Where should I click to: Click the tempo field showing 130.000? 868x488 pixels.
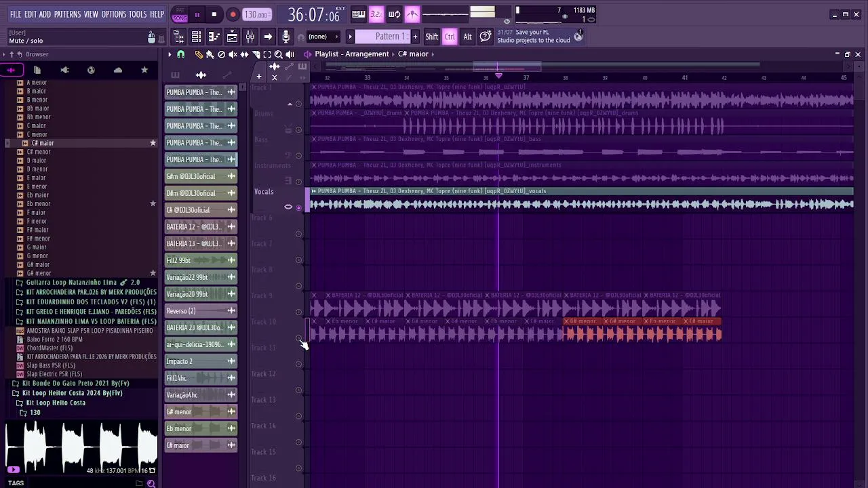[x=257, y=15]
